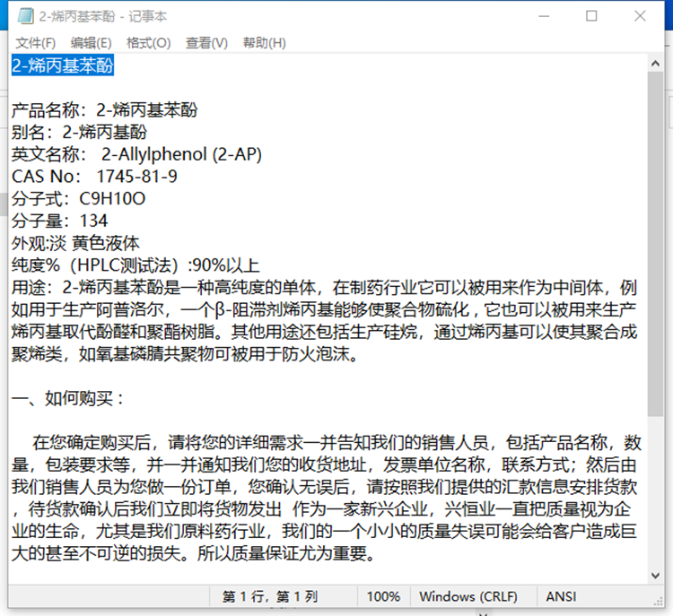The image size is (673, 616).
Task: Open the 帮助(H) menu
Action: (x=264, y=43)
